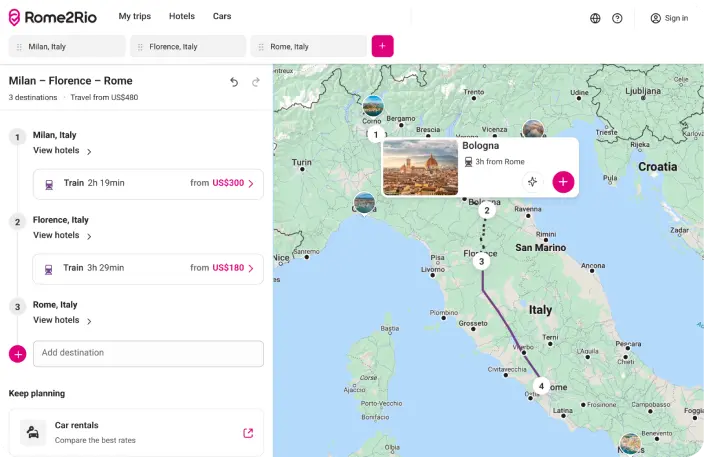
Task: Click View hotels link for Rome
Action: click(56, 320)
